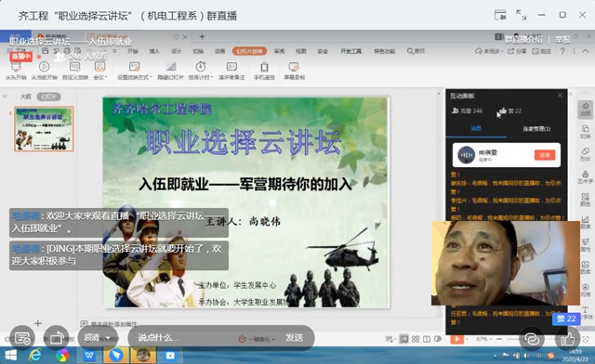
Task: Switch to the 幻灯片放映 ribbon tab
Action: tap(249, 51)
